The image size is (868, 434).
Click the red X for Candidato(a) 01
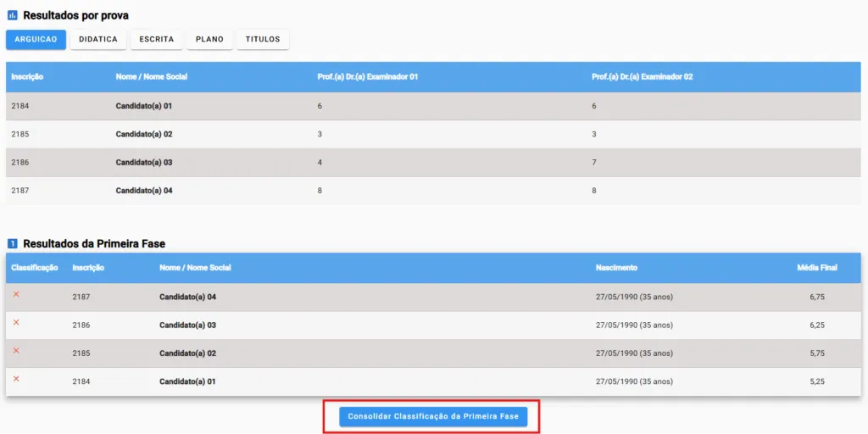click(x=16, y=378)
